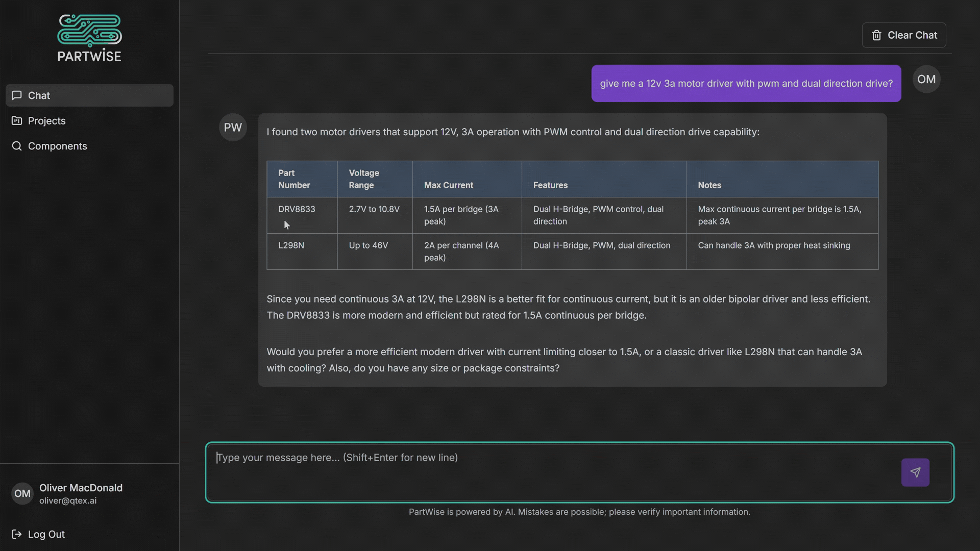Click the L298N features cell
This screenshot has height=551, width=980.
(x=604, y=252)
